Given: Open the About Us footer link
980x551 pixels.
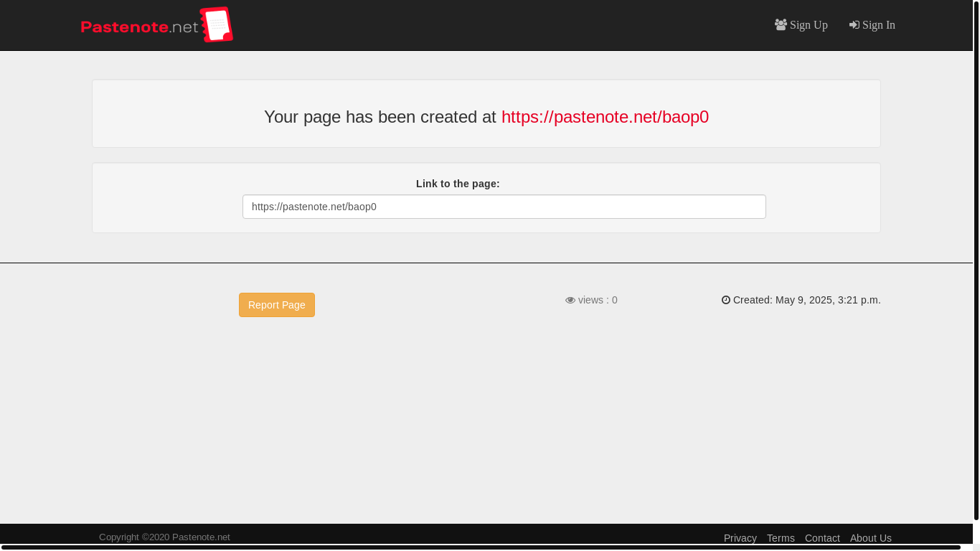Looking at the screenshot, I should (x=871, y=538).
